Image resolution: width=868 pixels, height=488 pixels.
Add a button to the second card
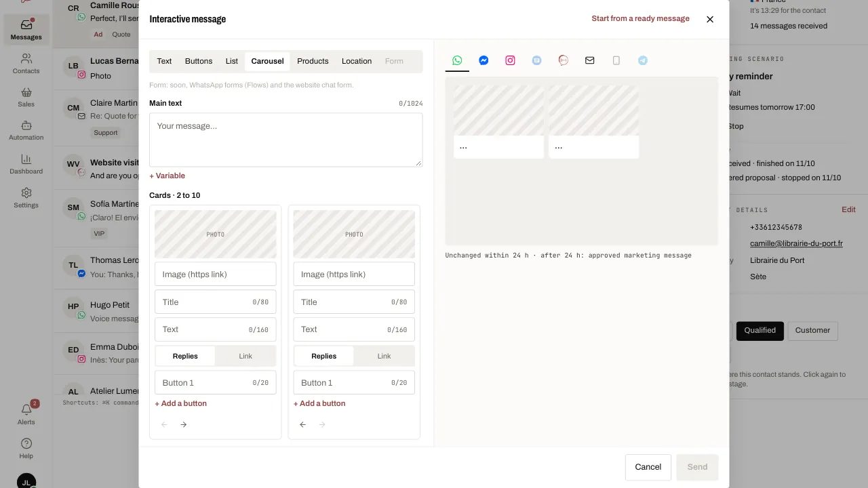(x=319, y=403)
